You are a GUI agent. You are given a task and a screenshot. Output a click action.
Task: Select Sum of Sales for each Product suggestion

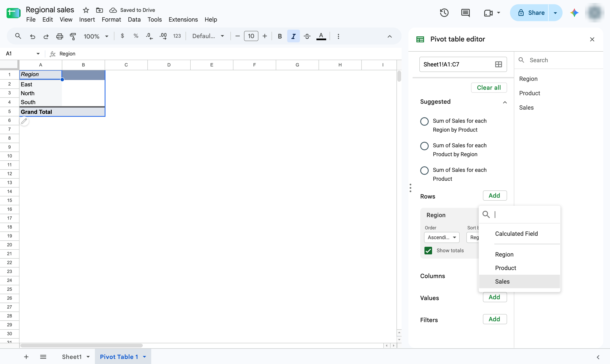424,170
